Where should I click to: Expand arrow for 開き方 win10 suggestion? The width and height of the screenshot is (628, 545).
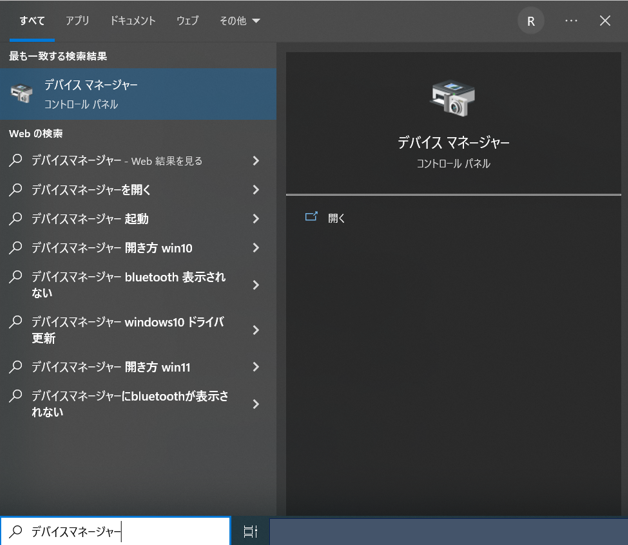256,248
